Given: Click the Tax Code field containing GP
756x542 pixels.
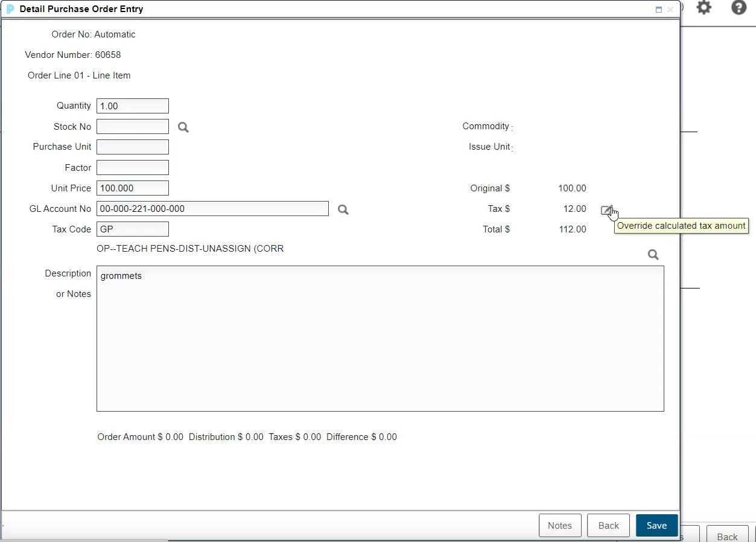Looking at the screenshot, I should [x=132, y=229].
